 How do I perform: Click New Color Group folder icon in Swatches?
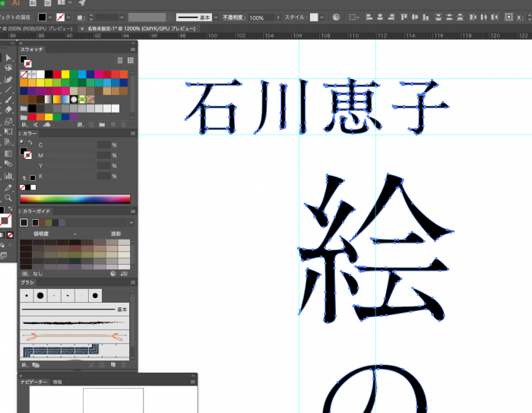pyautogui.click(x=102, y=125)
